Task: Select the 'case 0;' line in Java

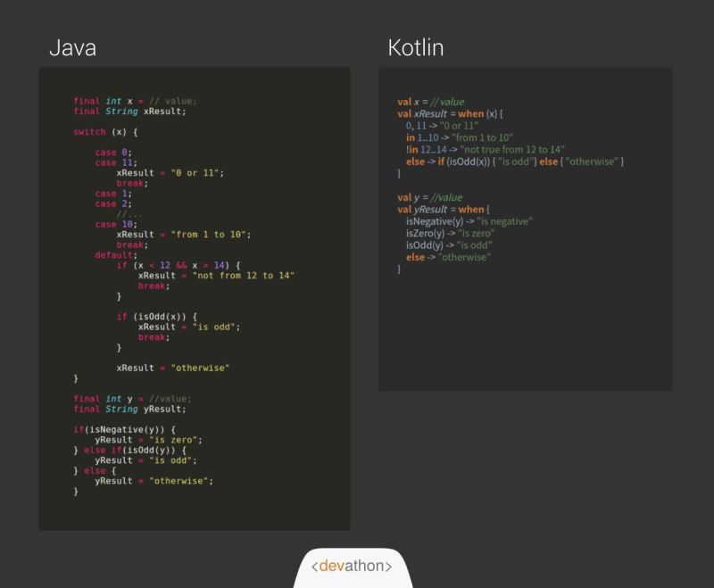Action: click(113, 152)
